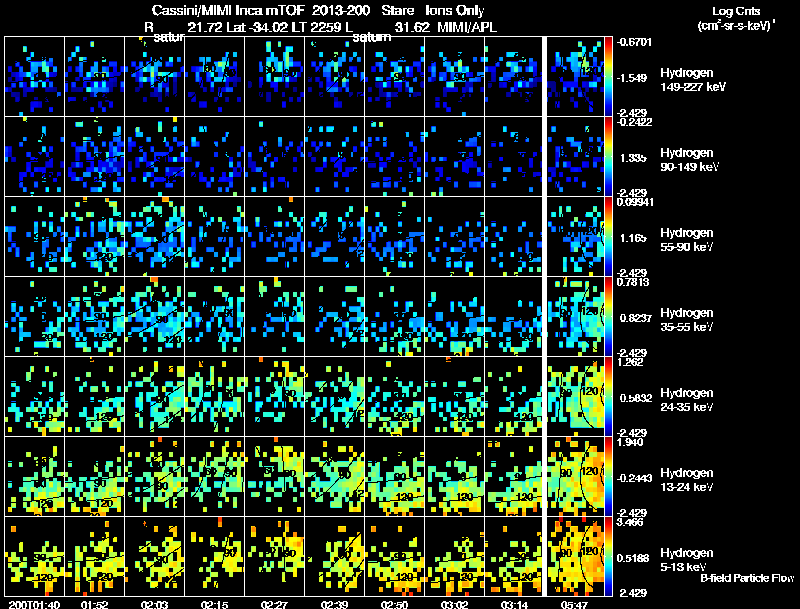Click the '1.262' colorbar value
Screen dimensions: 800x609
coord(630,362)
